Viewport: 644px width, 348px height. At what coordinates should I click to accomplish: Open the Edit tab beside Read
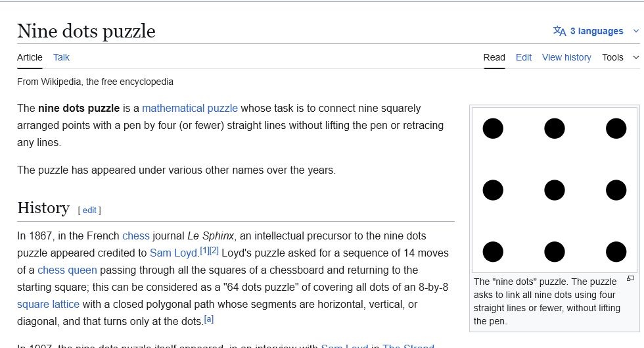click(524, 57)
